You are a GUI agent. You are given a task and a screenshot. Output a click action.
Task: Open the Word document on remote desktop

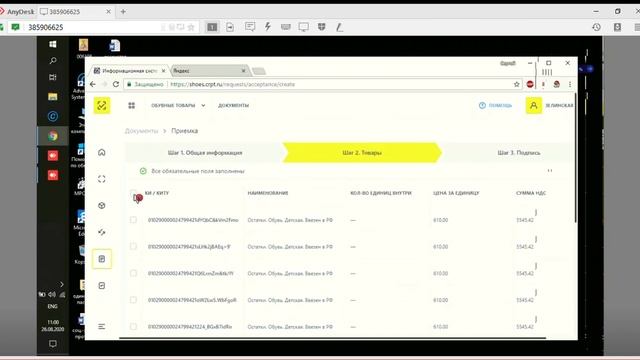click(115, 45)
